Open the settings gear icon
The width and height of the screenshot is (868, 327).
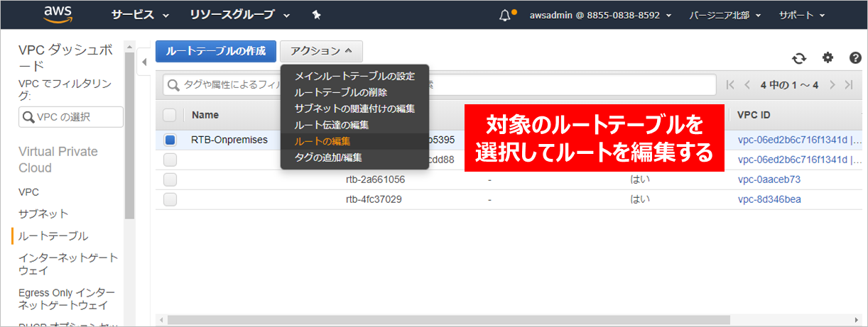tap(828, 58)
